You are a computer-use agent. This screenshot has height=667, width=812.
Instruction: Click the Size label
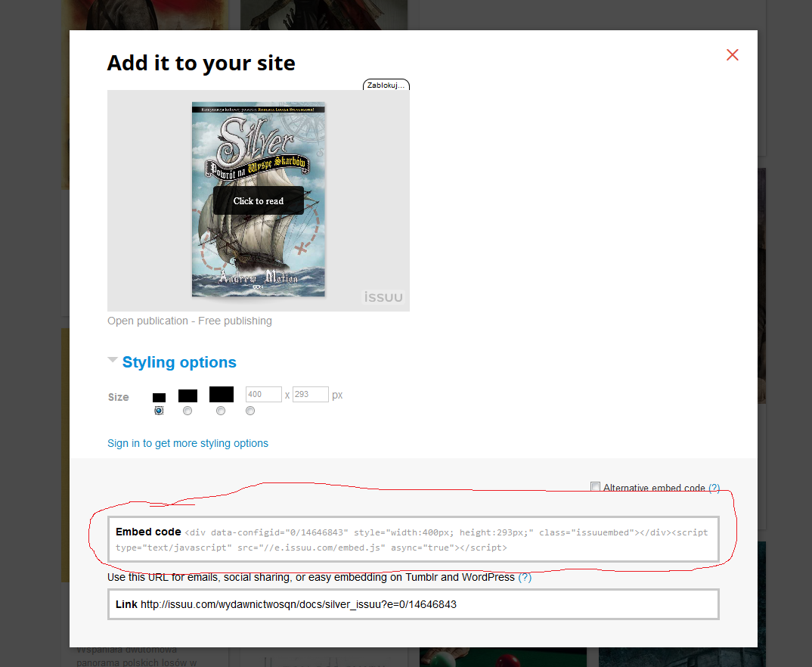click(118, 397)
